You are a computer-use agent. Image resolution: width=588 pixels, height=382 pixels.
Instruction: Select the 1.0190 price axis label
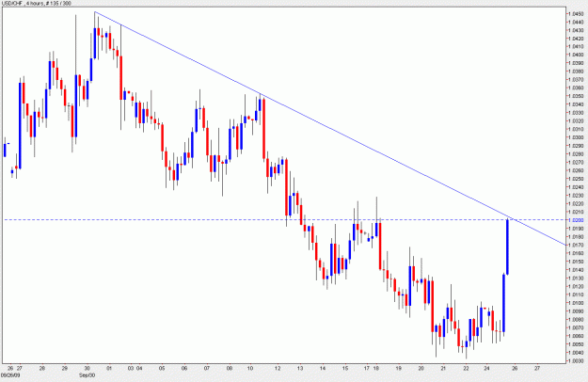pos(576,229)
